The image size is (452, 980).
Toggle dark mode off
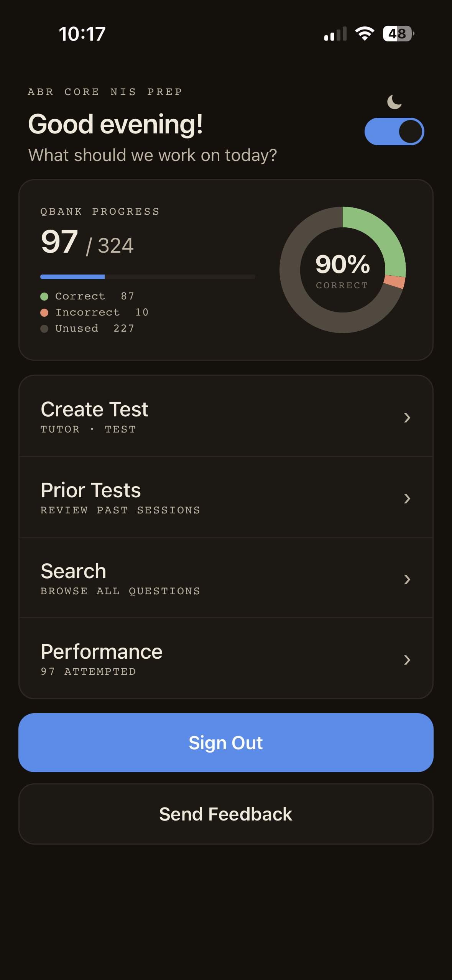point(394,131)
